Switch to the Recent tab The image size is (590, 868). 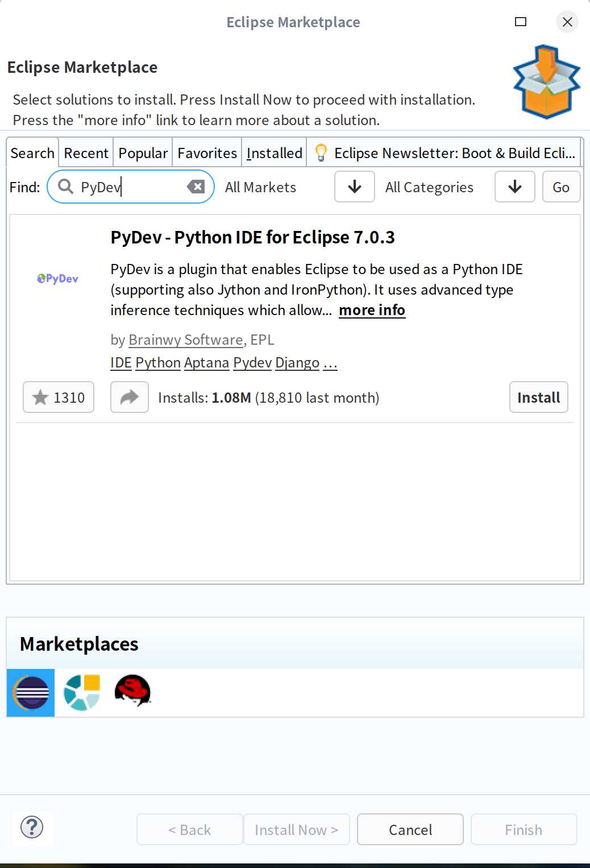coord(86,153)
